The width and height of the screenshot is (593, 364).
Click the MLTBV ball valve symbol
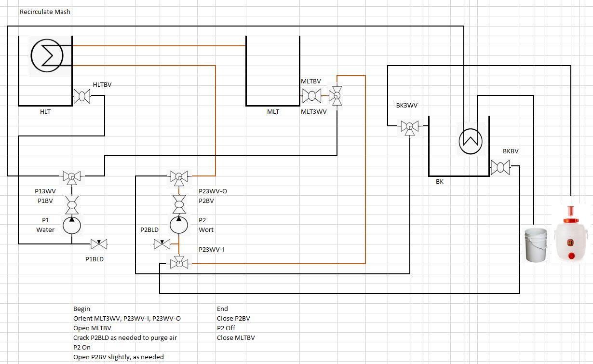coord(311,96)
